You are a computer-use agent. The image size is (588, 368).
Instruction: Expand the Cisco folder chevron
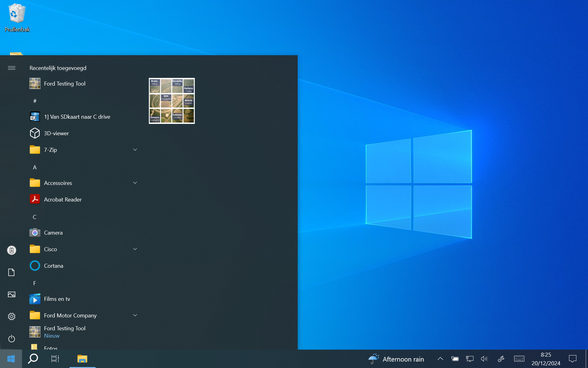(x=135, y=249)
